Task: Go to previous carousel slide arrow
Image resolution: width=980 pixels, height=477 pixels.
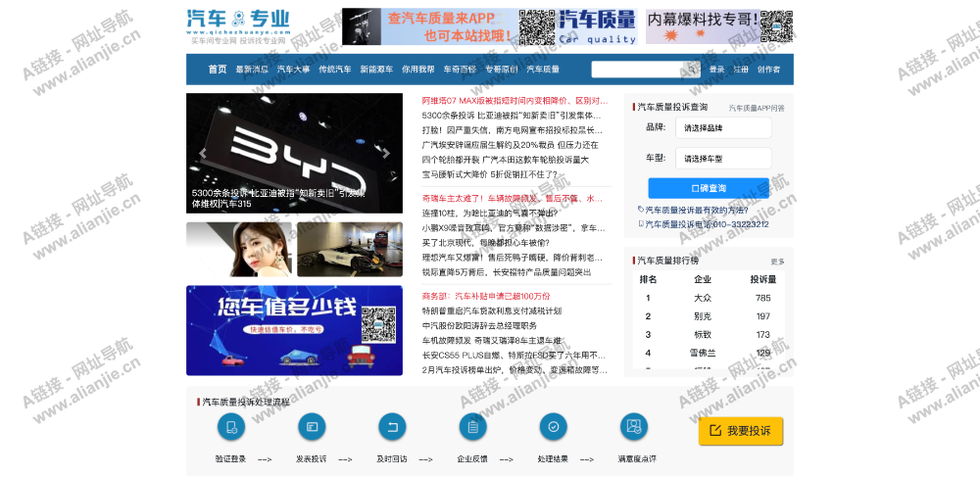Action: 203,153
